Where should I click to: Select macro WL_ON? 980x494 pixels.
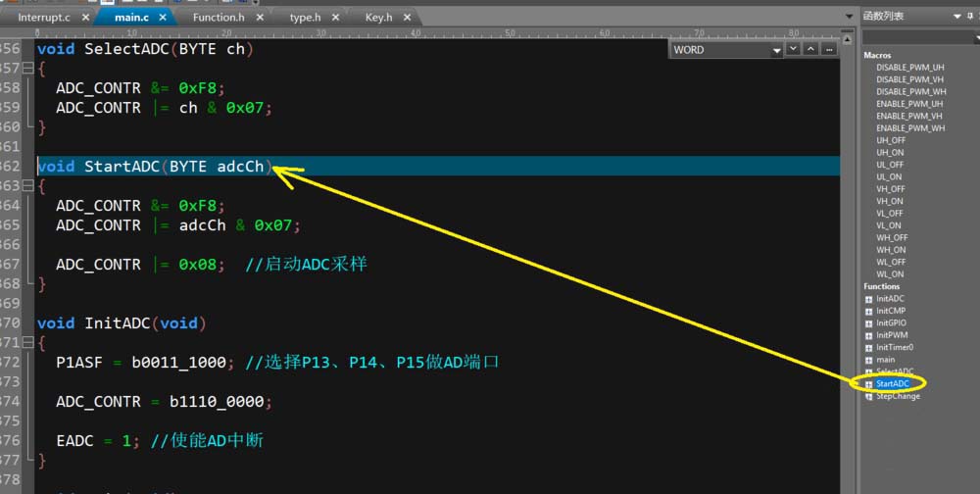coord(890,274)
